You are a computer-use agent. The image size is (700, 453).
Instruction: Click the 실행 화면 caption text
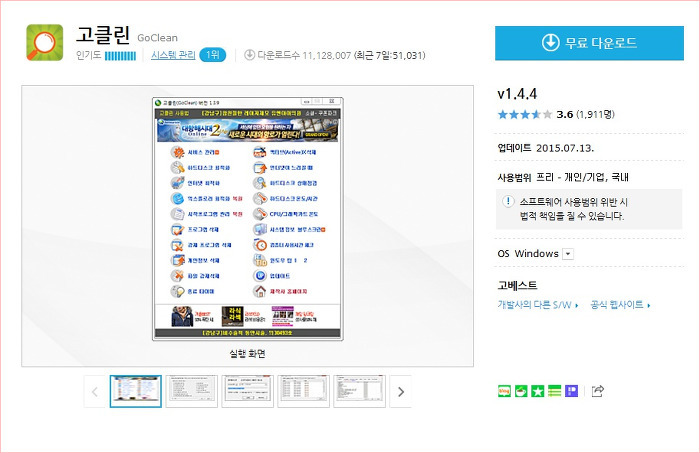(247, 354)
